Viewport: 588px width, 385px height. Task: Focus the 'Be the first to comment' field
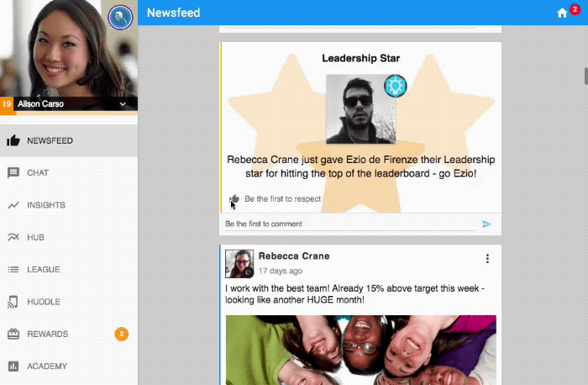click(350, 224)
